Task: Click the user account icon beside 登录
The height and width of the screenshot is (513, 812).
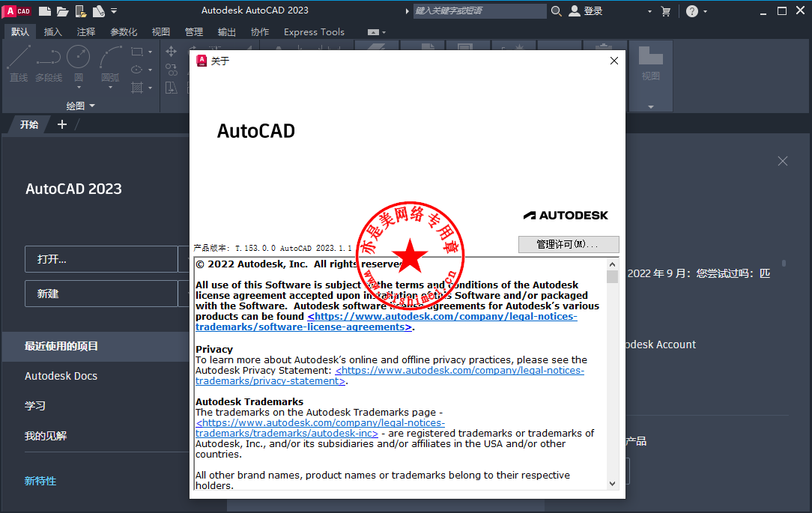Action: point(575,11)
